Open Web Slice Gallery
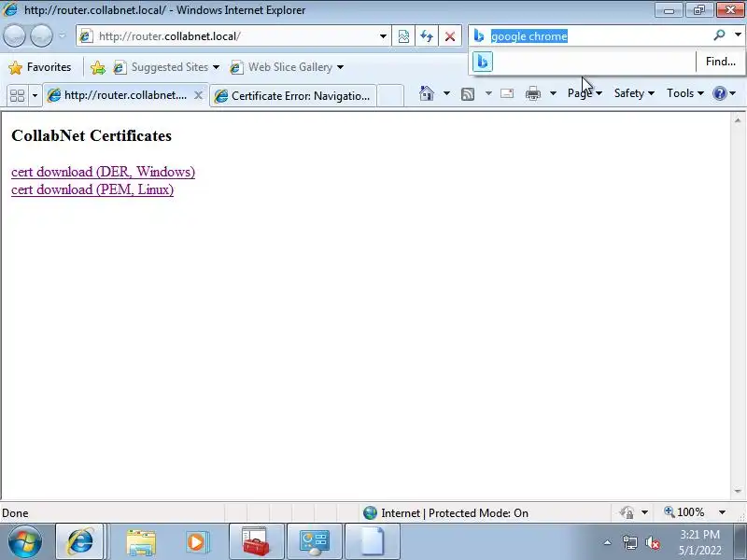Image resolution: width=747 pixels, height=560 pixels. (x=281, y=67)
